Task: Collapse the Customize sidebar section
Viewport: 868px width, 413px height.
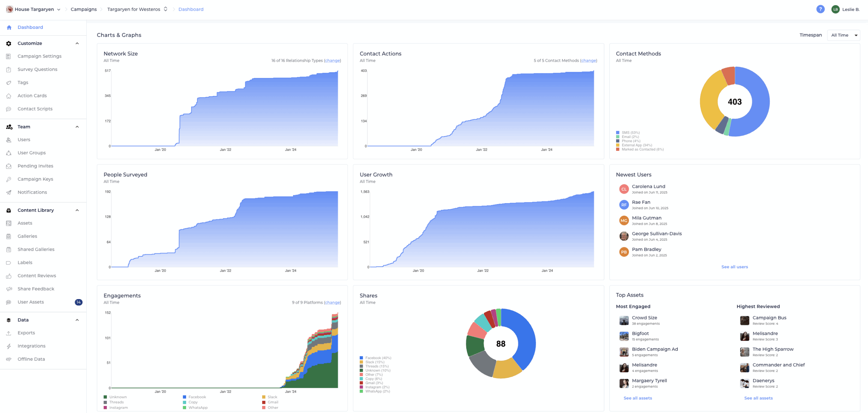Action: (x=77, y=43)
